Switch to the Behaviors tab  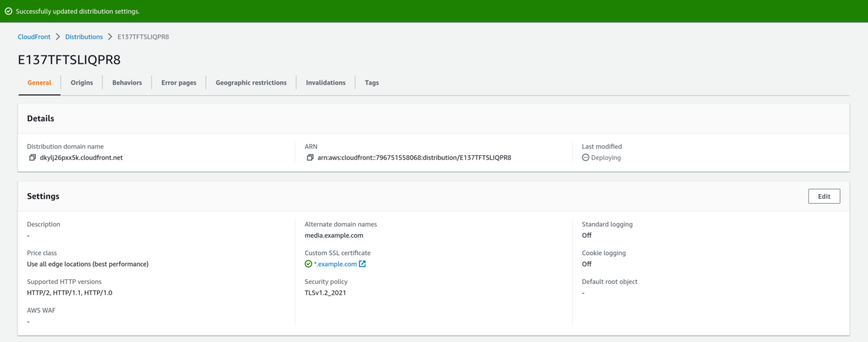click(127, 83)
